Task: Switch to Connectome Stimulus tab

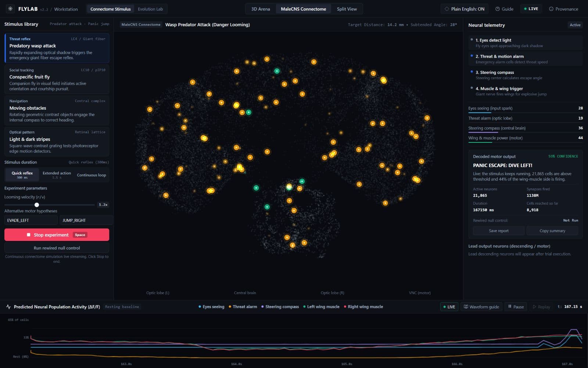Action: tap(110, 9)
